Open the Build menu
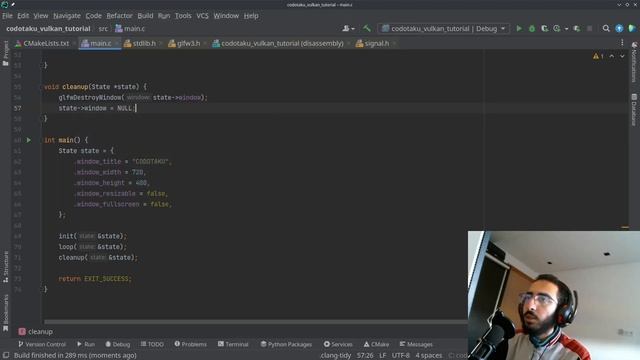Screen dimensions: 640x360 [145, 16]
